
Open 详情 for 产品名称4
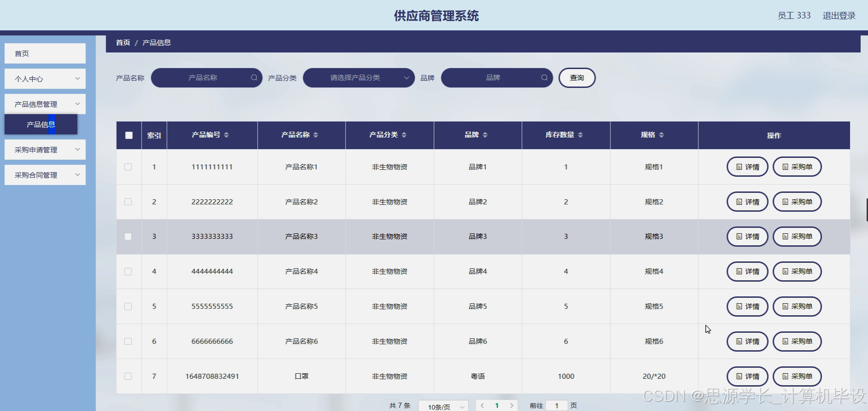click(747, 272)
